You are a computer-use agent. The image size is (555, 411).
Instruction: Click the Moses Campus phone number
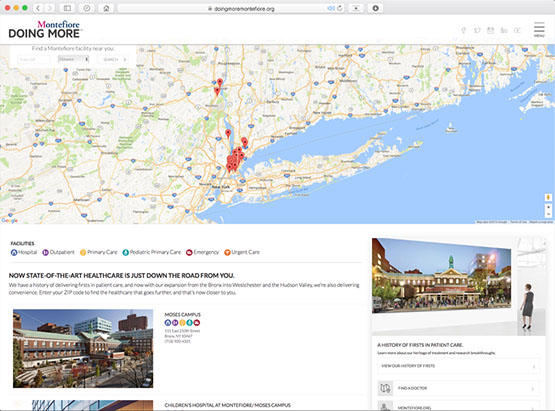tap(178, 341)
